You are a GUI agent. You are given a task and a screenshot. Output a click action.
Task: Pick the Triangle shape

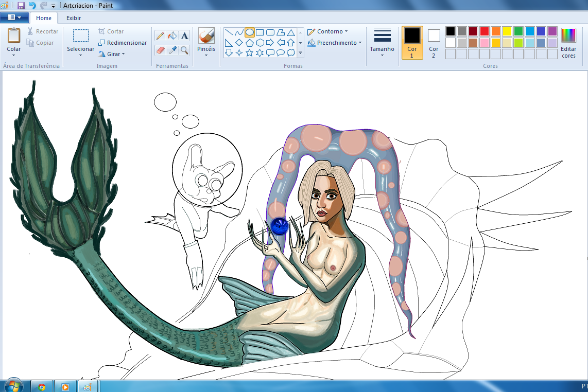[290, 32]
